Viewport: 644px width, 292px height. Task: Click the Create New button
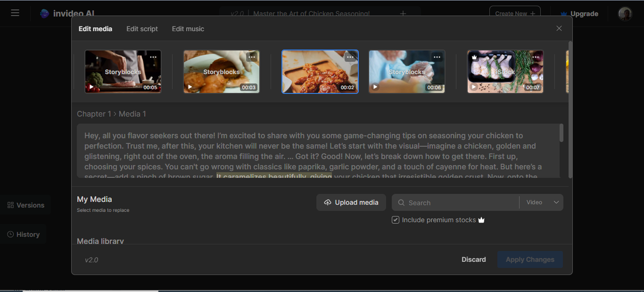515,13
